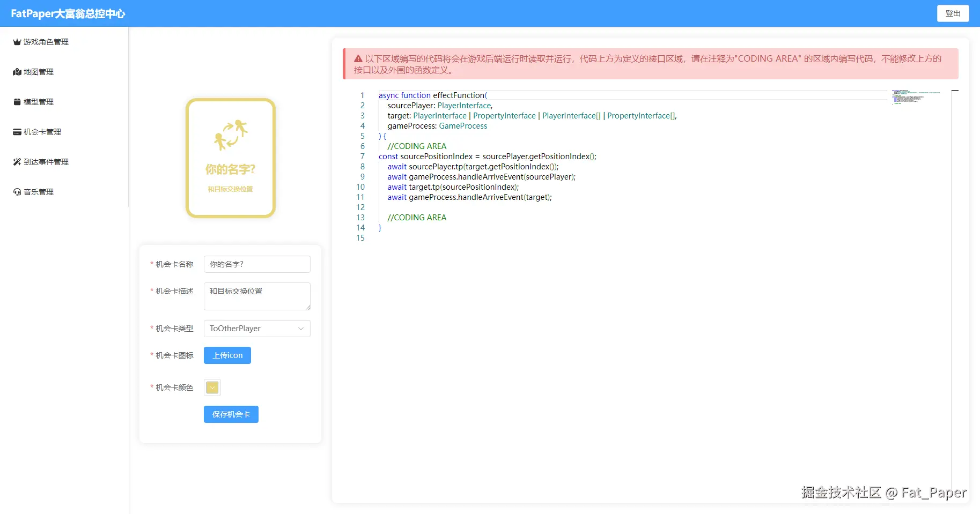The height and width of the screenshot is (514, 980).
Task: Click the swap-position icon on the card preview
Action: (231, 135)
